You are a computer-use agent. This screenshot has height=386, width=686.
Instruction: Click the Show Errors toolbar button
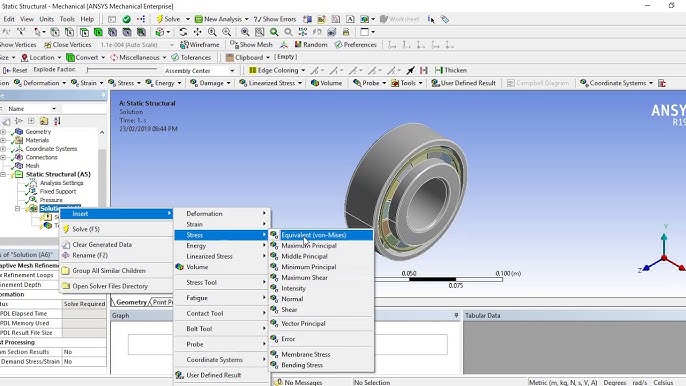point(275,19)
